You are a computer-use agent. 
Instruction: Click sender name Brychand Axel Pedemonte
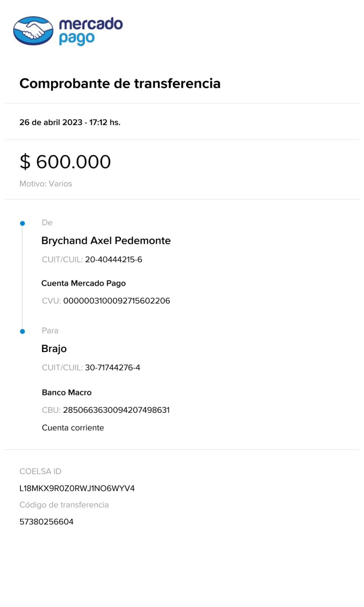106,241
